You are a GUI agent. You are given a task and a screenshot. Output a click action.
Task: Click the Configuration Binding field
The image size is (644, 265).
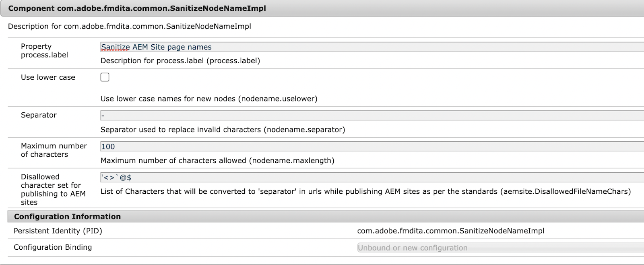click(501, 248)
